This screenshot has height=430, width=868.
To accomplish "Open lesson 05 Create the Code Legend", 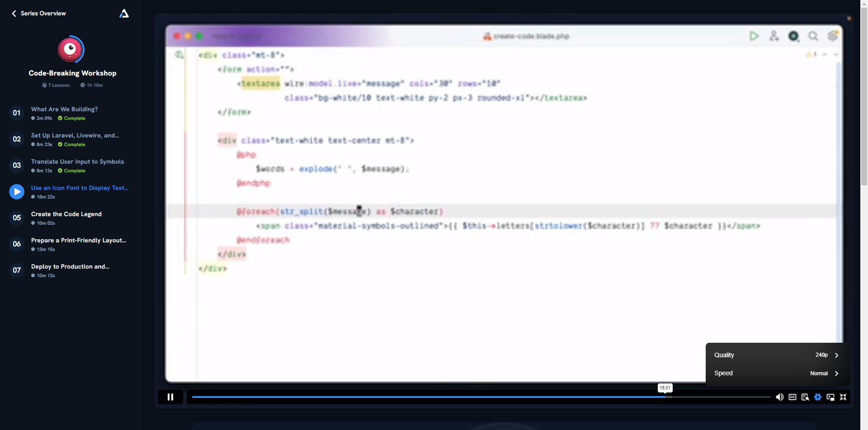I will click(x=69, y=218).
